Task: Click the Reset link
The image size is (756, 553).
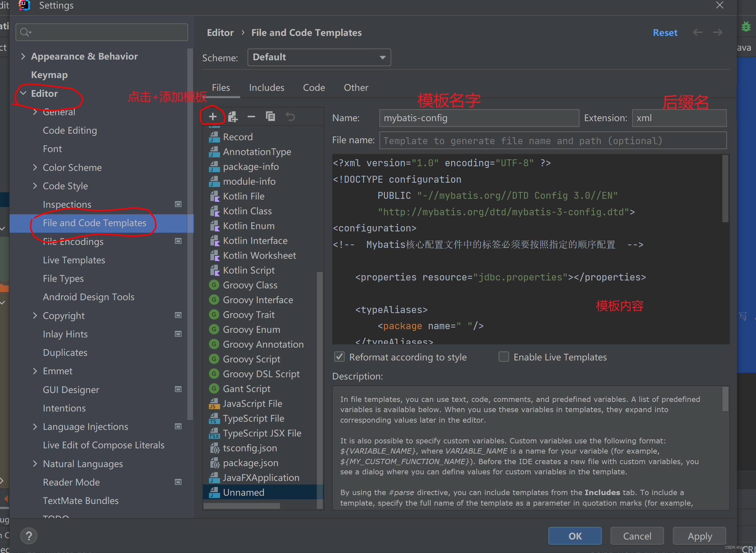Action: coord(664,33)
